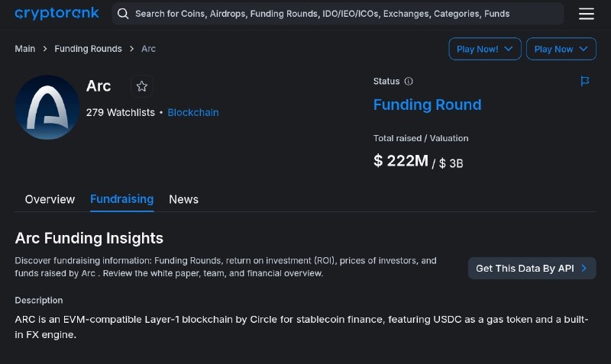
Task: Switch to the Overview tab
Action: coord(50,199)
